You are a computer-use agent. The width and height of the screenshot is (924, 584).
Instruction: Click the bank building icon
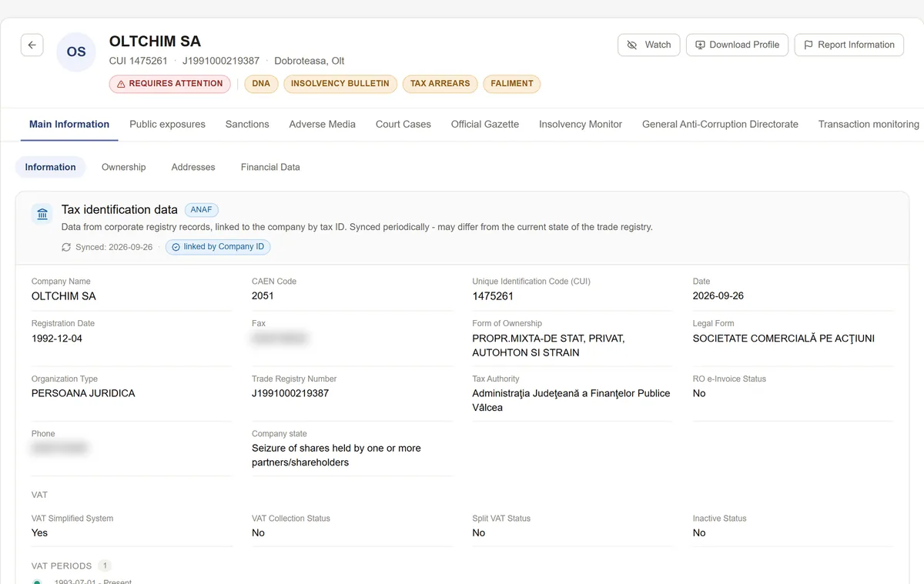42,214
